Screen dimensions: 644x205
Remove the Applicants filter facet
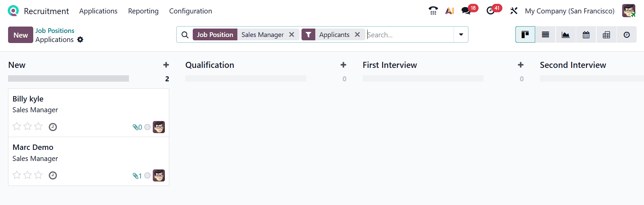[x=357, y=35]
